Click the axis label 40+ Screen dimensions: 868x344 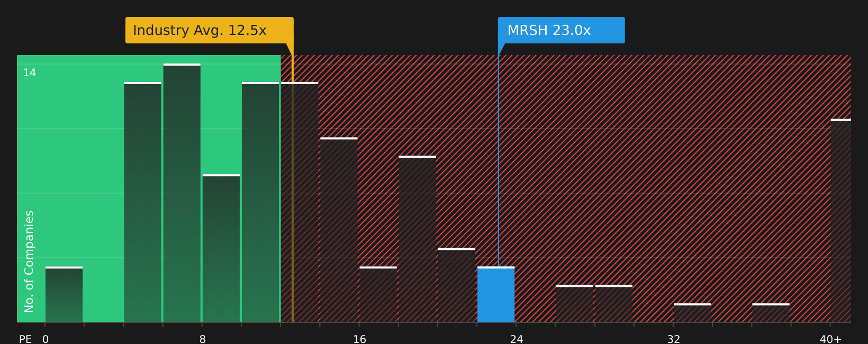tap(830, 339)
